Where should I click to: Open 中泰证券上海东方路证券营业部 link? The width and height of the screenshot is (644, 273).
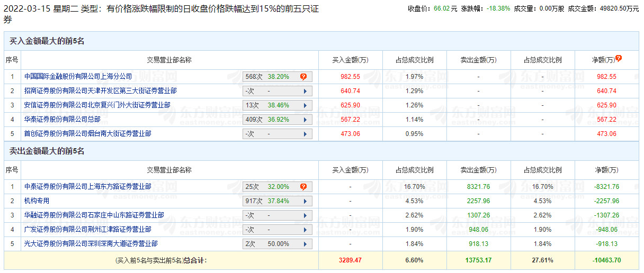(x=87, y=187)
